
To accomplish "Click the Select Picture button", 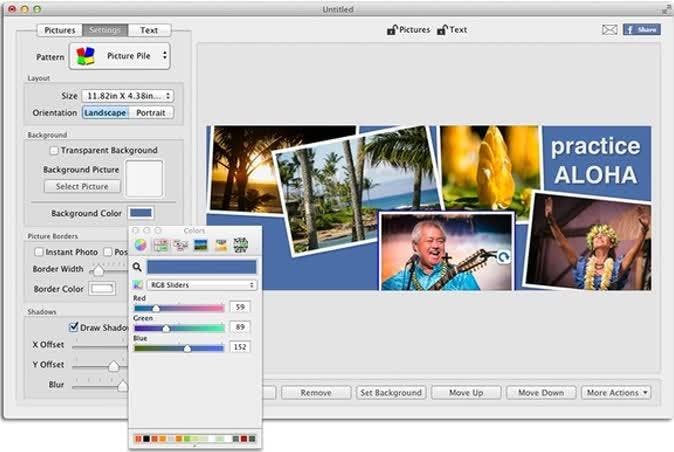I will (82, 186).
